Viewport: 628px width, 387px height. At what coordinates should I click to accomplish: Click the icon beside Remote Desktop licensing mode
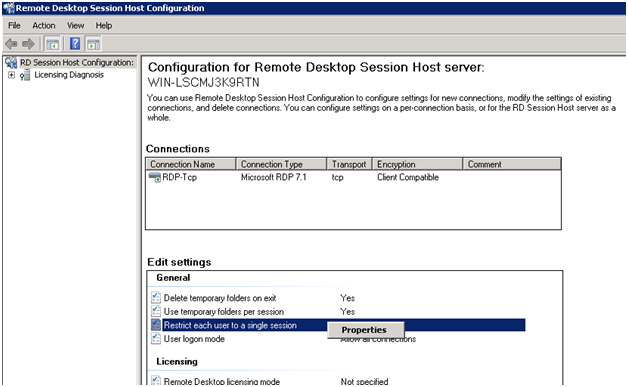pyautogui.click(x=156, y=381)
